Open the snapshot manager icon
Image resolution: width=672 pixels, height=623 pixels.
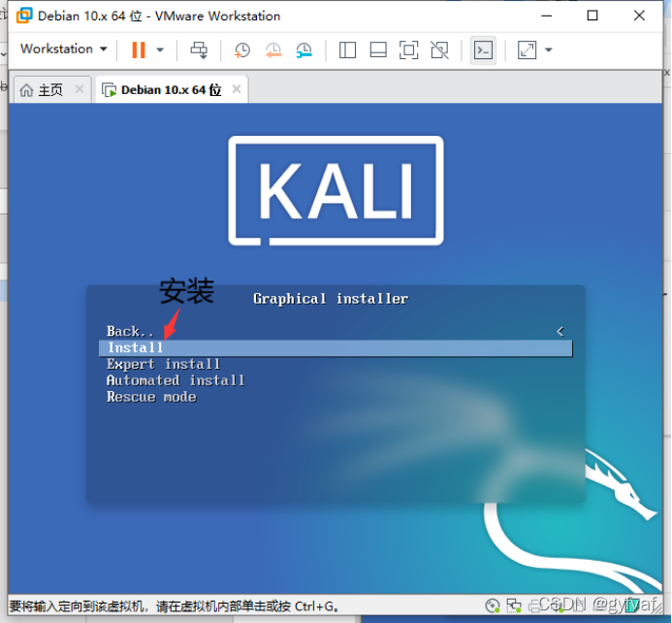pos(304,50)
